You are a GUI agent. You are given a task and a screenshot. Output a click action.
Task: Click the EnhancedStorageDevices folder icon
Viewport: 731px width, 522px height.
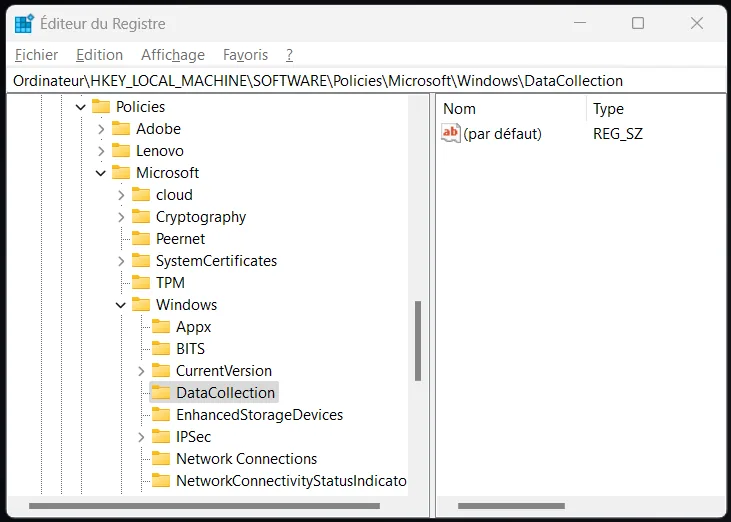(161, 414)
